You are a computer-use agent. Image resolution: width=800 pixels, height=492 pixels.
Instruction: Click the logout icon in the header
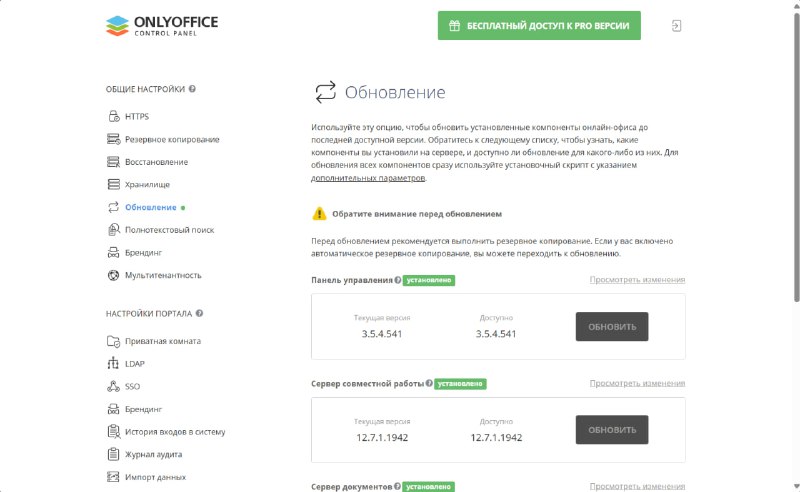676,26
